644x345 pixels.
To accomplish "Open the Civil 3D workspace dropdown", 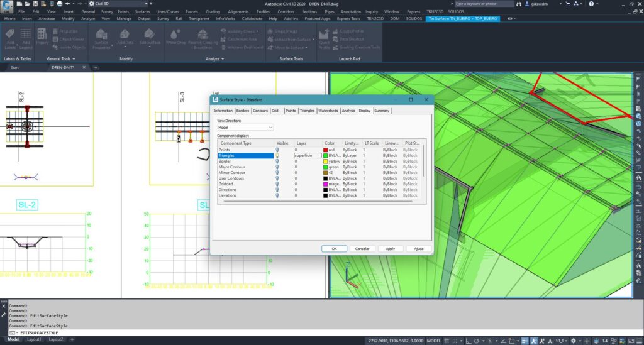I will pos(118,4).
